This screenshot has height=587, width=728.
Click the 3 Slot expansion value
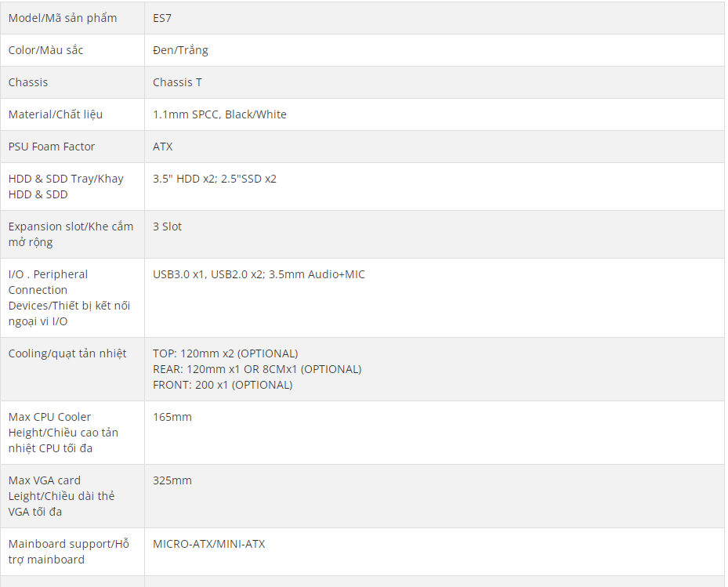(x=167, y=226)
